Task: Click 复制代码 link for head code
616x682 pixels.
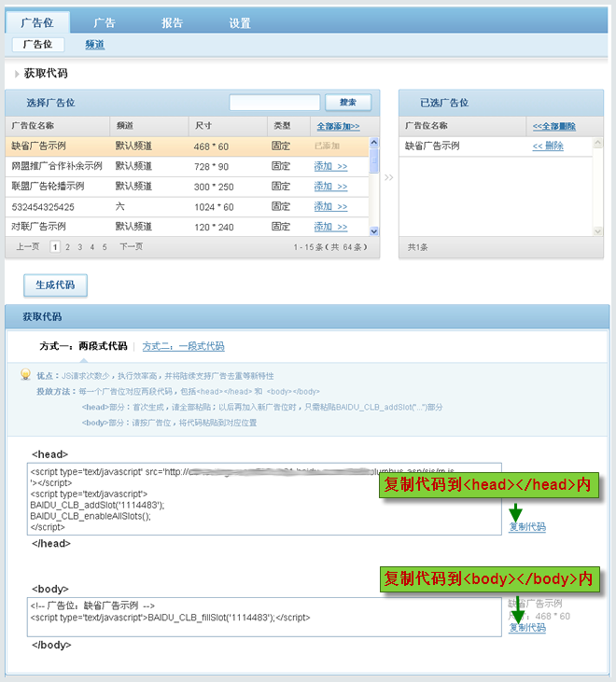Action: [527, 527]
